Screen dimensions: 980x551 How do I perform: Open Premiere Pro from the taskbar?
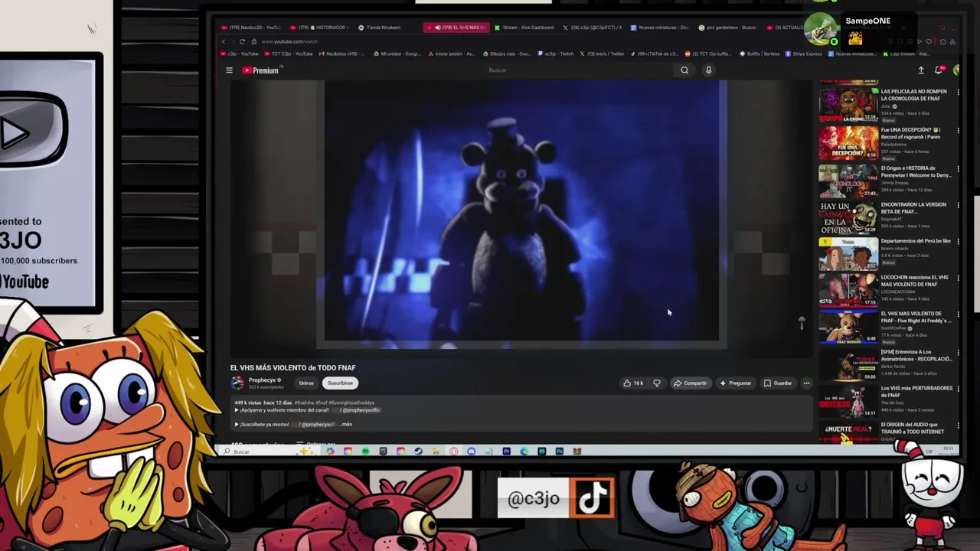507,452
